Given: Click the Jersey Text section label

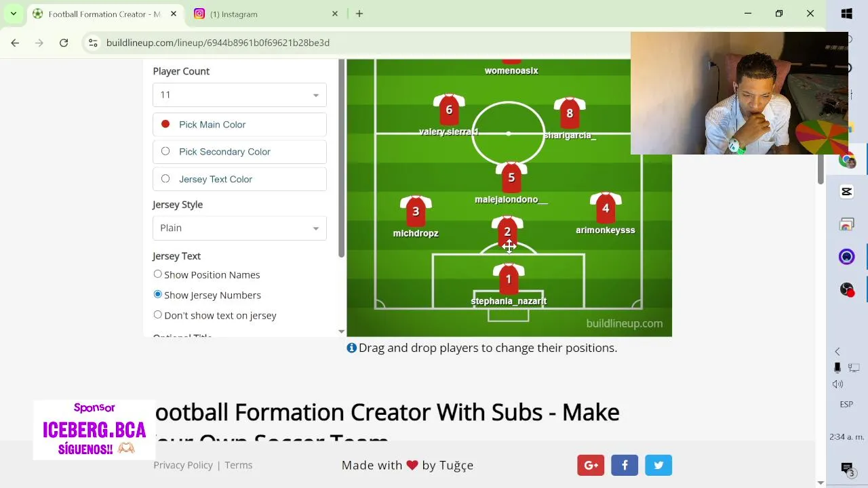Looking at the screenshot, I should click(176, 256).
